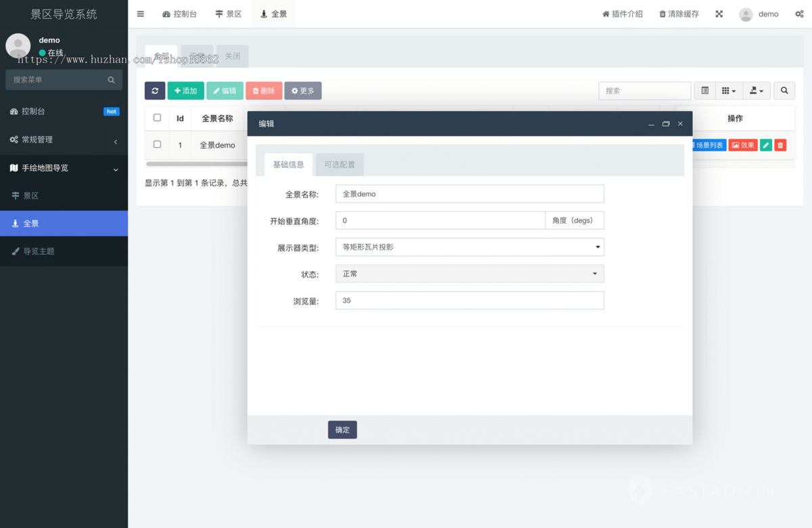The width and height of the screenshot is (812, 528).
Task: Switch to the 可选配置 tab in the dialog
Action: (338, 164)
